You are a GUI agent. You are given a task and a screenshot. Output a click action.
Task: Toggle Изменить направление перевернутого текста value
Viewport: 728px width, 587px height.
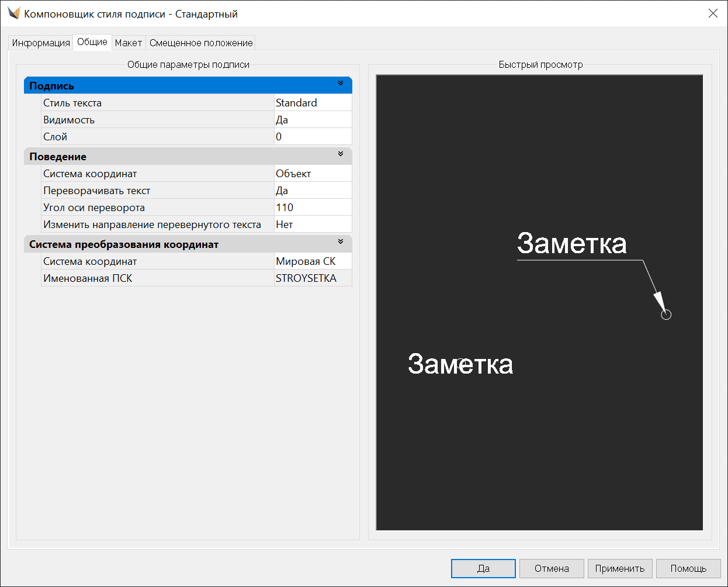point(313,225)
